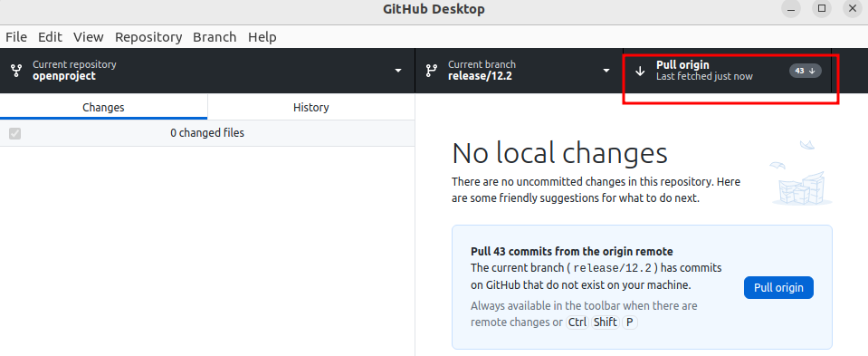This screenshot has height=356, width=868.
Task: Open the Repository menu
Action: [x=148, y=37]
